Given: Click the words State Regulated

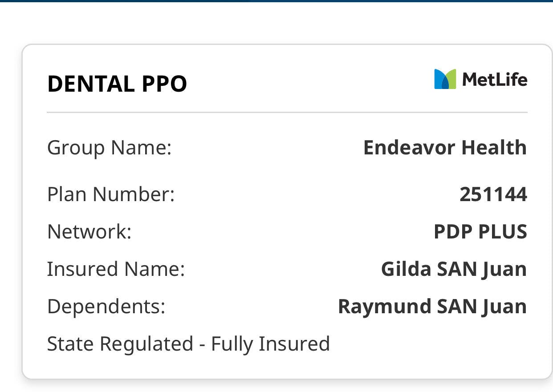Looking at the screenshot, I should [119, 344].
